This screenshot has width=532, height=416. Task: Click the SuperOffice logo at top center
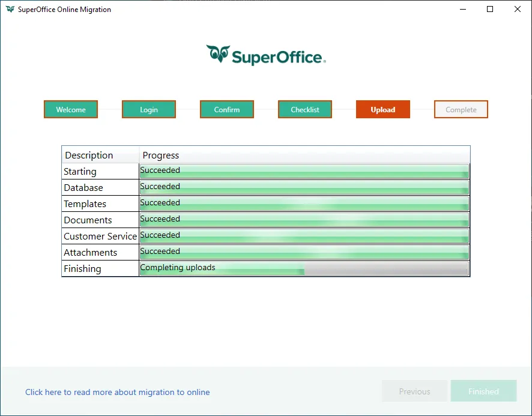266,55
